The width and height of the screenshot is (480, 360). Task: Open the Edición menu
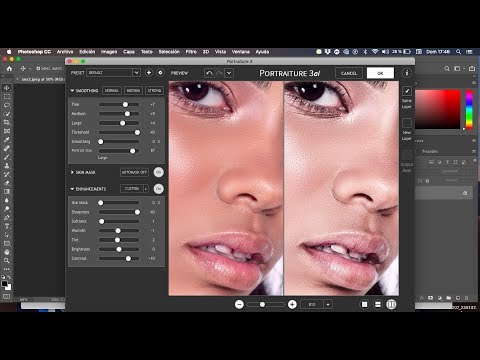tap(87, 52)
